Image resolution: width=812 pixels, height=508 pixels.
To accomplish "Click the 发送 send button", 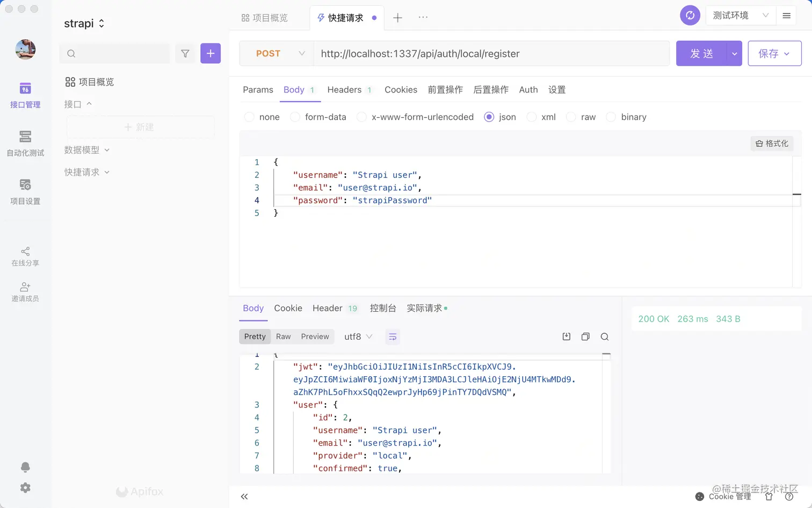I will click(701, 53).
